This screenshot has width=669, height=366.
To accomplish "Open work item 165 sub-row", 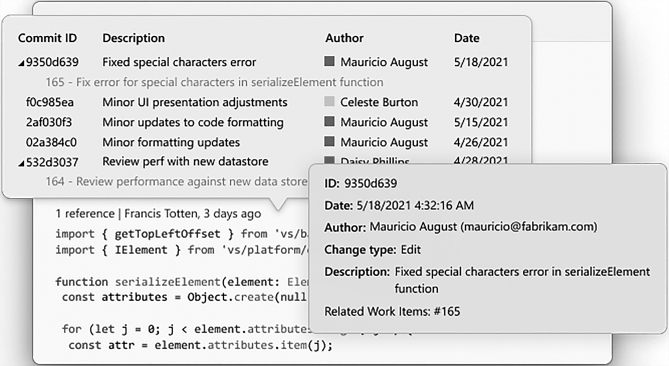I will click(214, 82).
